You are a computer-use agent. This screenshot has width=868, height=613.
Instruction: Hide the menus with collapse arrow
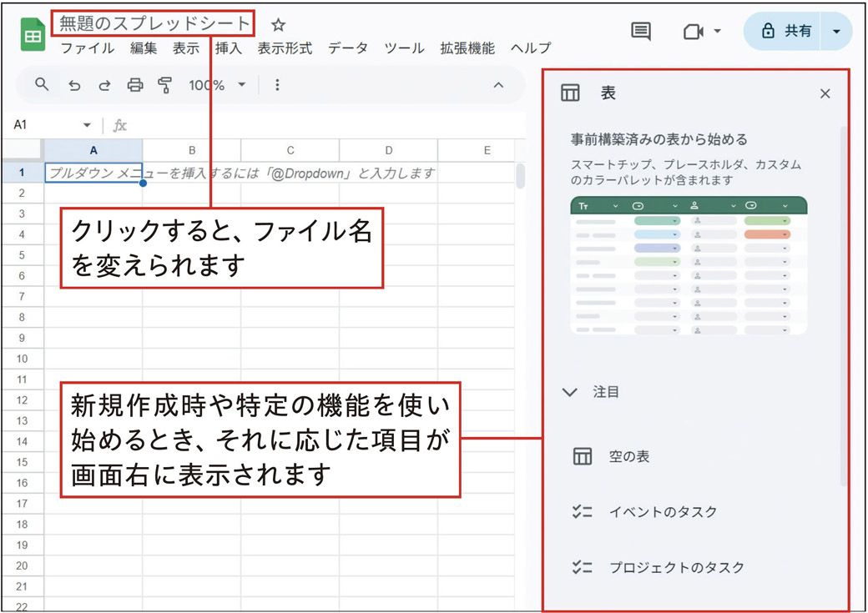pyautogui.click(x=498, y=85)
